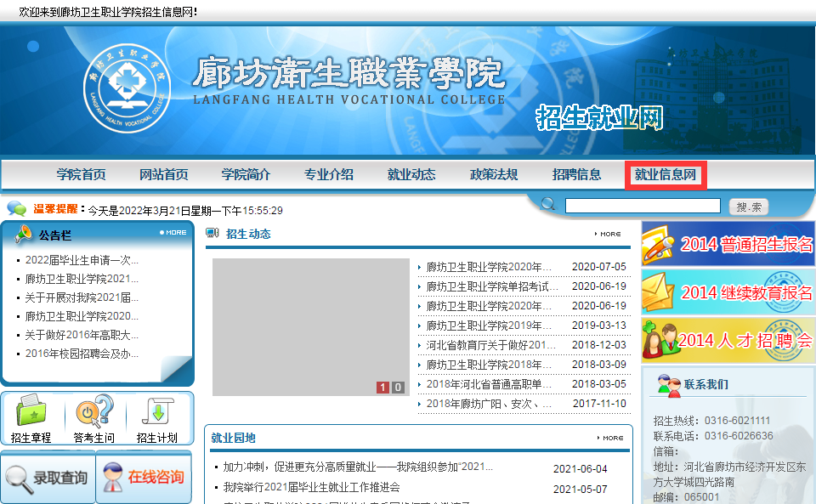Expand MORE in 招生动态 section
The width and height of the screenshot is (816, 504).
[608, 234]
